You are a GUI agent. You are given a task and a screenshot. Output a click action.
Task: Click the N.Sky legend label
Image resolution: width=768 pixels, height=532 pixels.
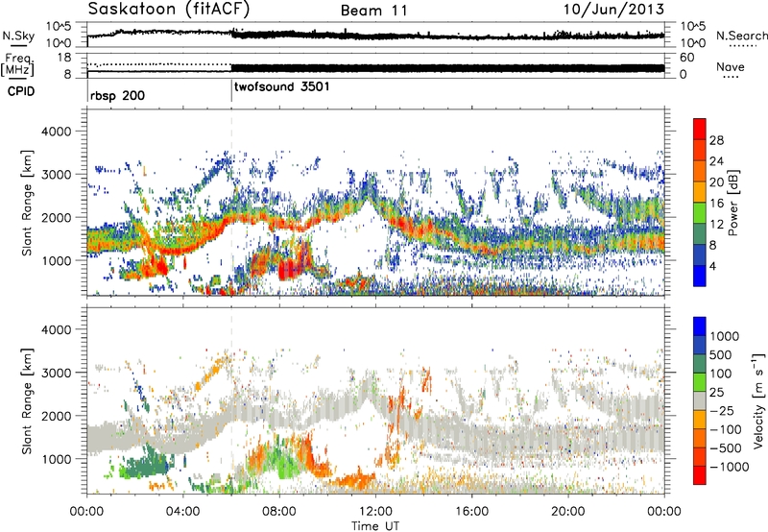(18, 36)
